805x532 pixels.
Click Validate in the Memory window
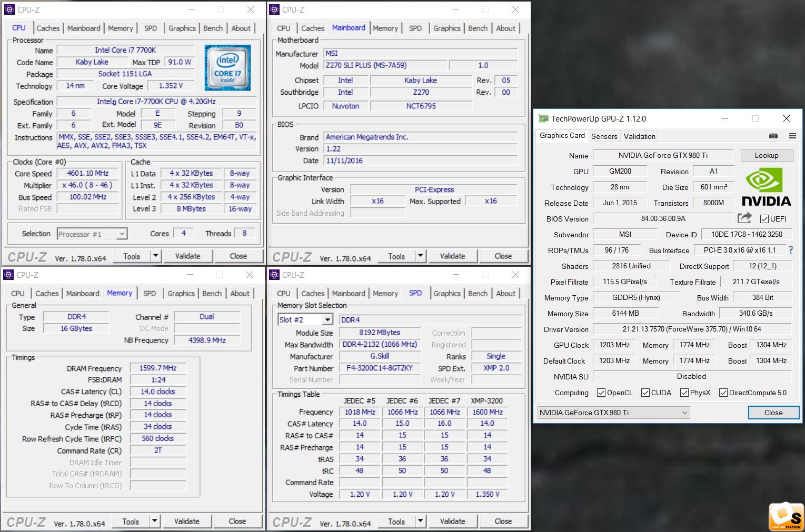tap(186, 521)
